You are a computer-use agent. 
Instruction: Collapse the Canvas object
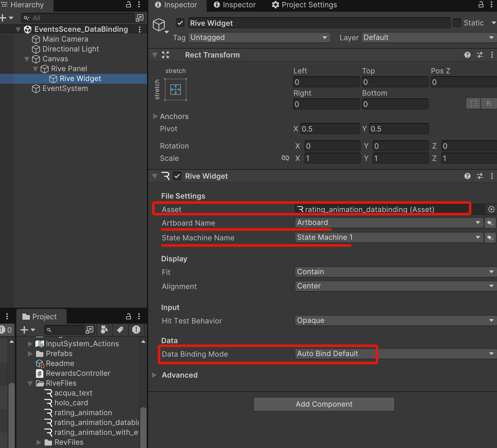[27, 59]
